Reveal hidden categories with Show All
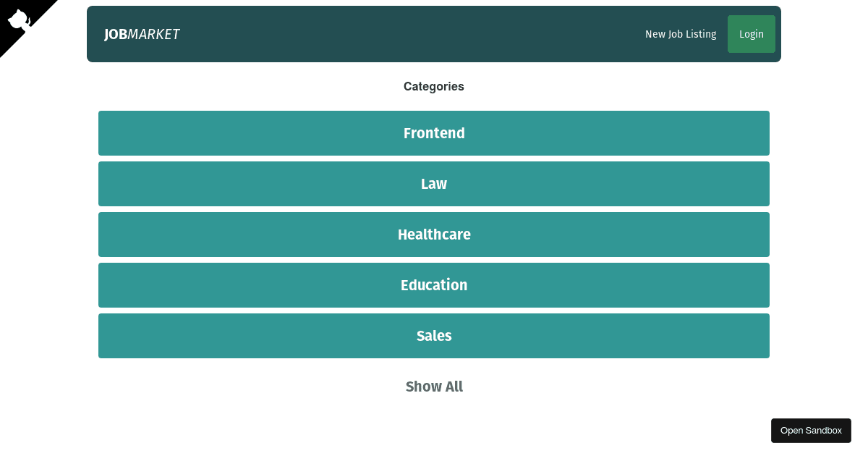The height and width of the screenshot is (456, 868). (434, 387)
